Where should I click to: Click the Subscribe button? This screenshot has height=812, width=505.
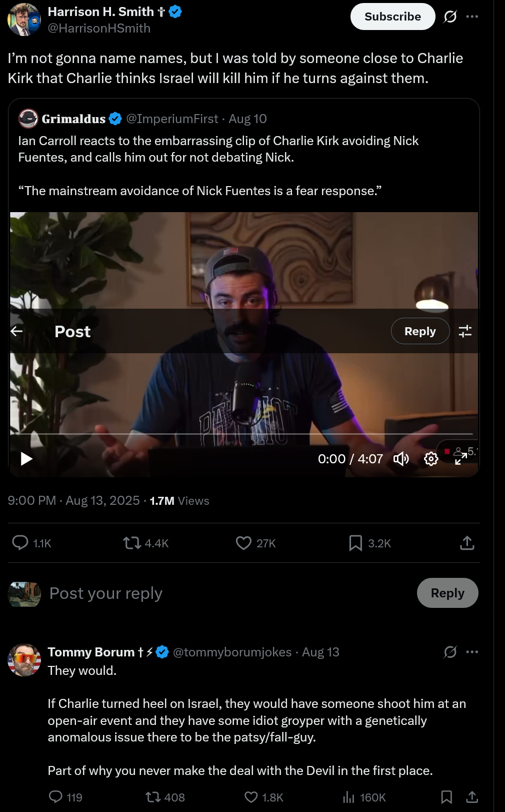(392, 17)
